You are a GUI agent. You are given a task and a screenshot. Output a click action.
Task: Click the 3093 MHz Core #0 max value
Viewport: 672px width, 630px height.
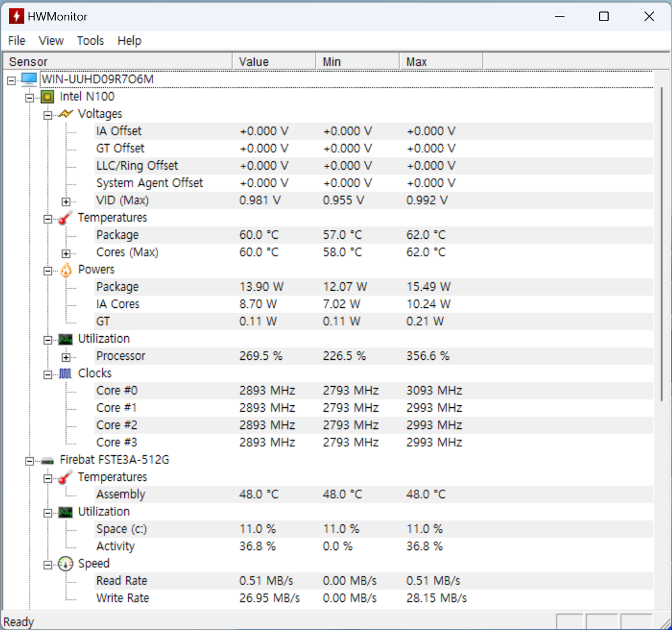(434, 391)
